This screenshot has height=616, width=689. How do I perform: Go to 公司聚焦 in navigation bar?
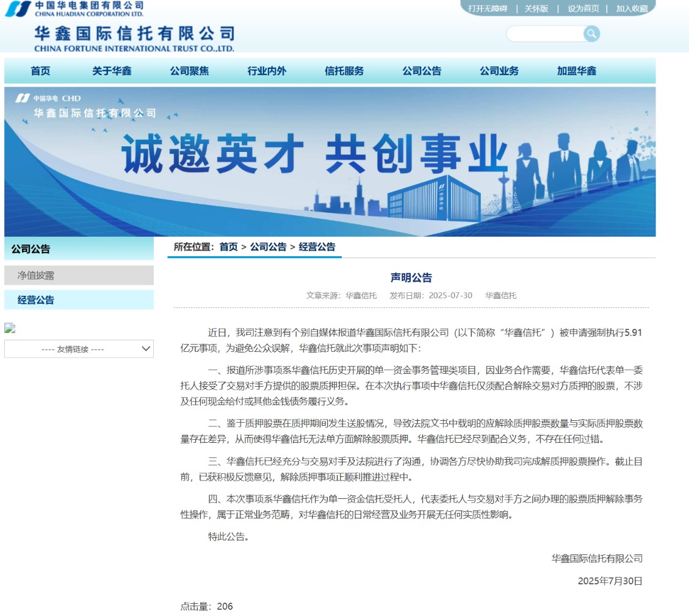[x=189, y=71]
